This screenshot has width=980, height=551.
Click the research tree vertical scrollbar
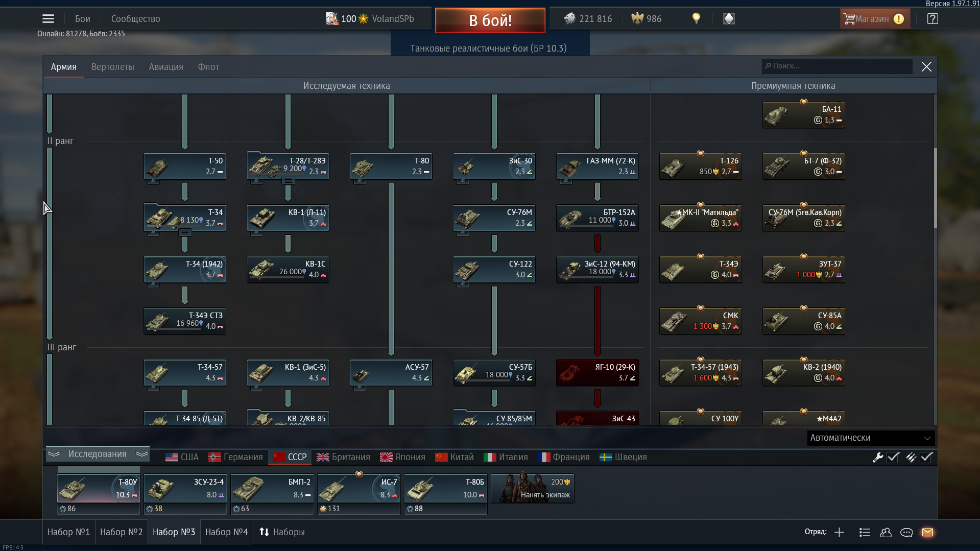click(935, 188)
